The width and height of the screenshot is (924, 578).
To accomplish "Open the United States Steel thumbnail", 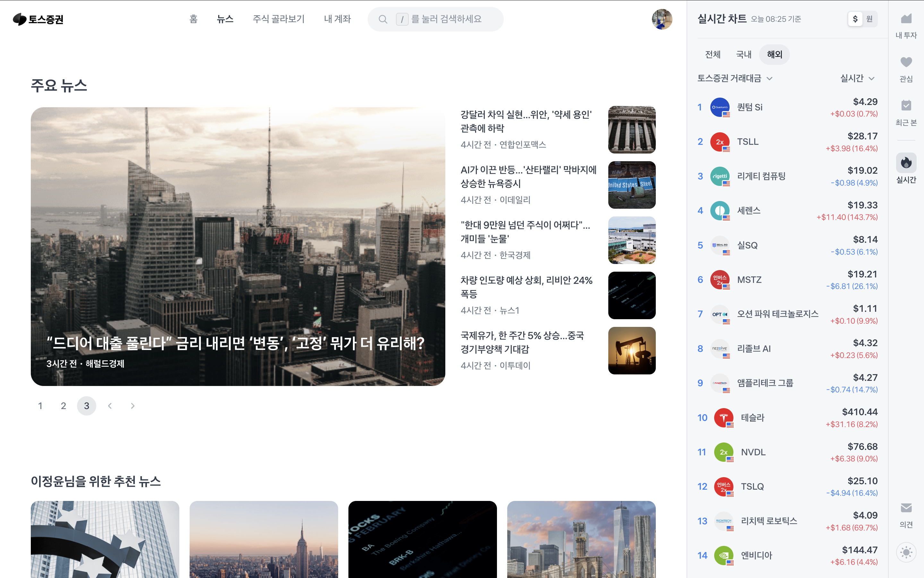I will (x=632, y=185).
